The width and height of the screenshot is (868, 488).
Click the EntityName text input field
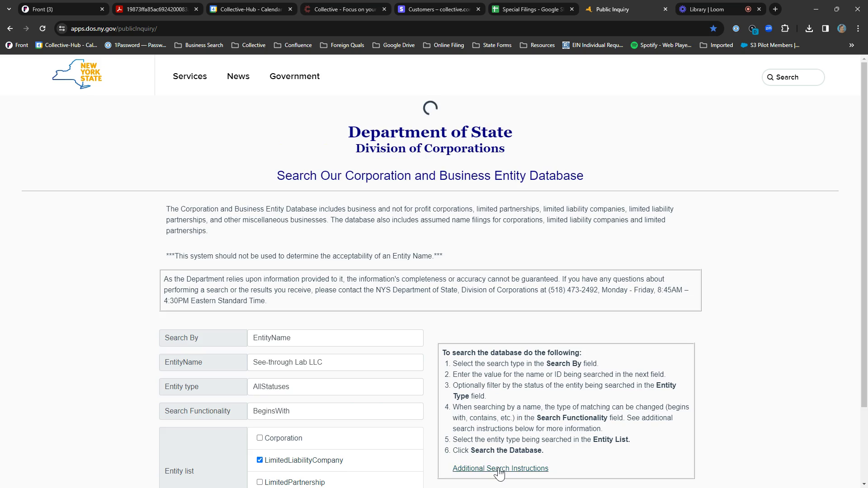point(335,362)
